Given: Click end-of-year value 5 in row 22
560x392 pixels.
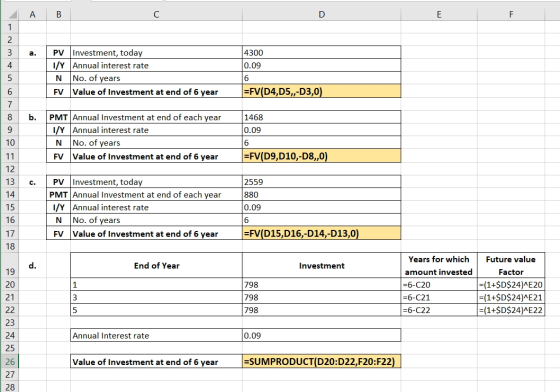Looking at the screenshot, I should coord(156,310).
